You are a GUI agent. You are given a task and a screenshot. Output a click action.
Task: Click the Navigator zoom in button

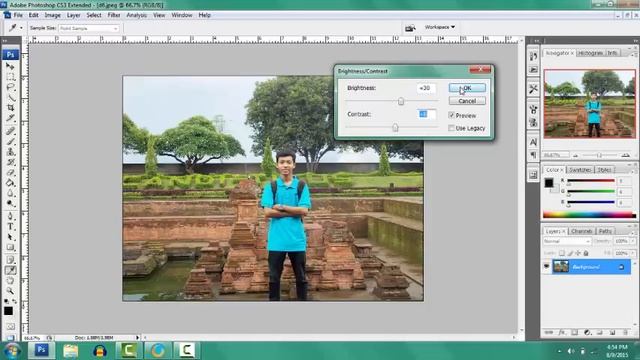pyautogui.click(x=625, y=155)
